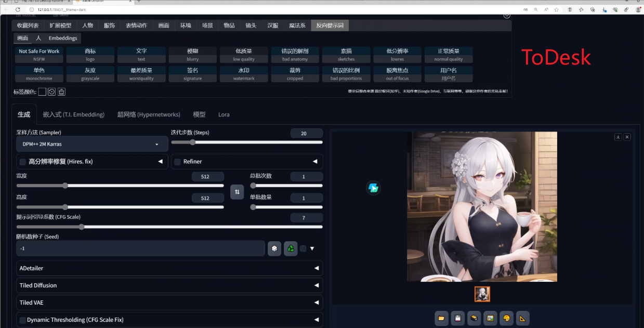Adjust the Steps slider
644x328 pixels.
(x=247, y=142)
